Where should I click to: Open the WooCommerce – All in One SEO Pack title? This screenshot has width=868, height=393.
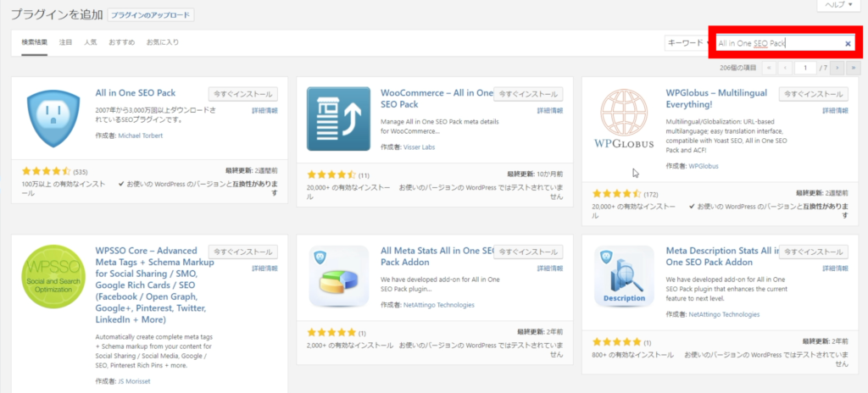point(437,98)
